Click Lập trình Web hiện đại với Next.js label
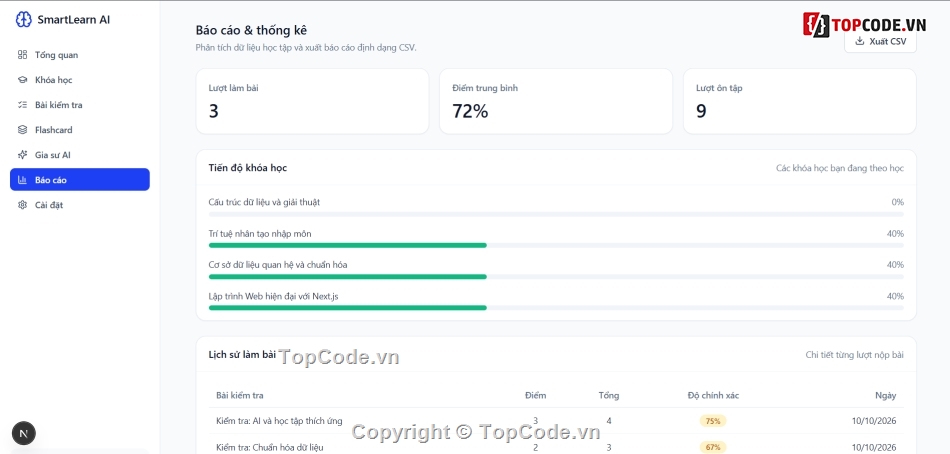This screenshot has height=454, width=950. point(273,296)
